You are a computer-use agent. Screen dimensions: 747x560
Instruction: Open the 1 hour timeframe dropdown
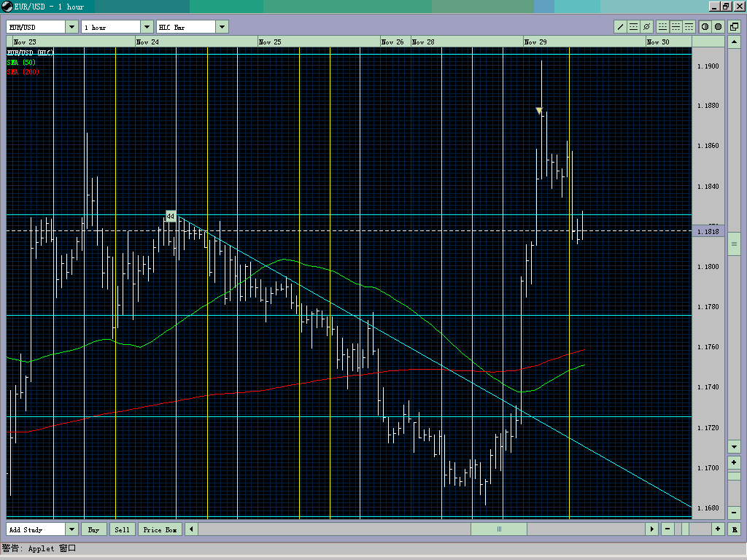146,26
